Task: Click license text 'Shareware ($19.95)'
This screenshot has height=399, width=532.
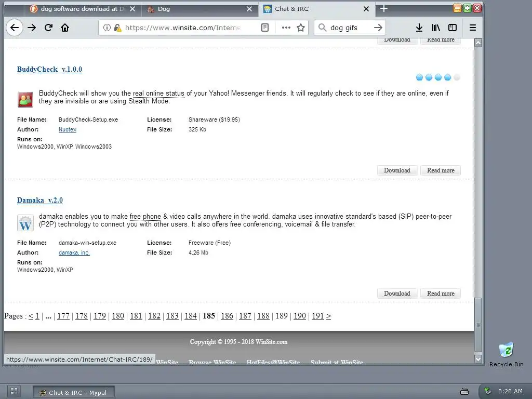Action: click(215, 119)
